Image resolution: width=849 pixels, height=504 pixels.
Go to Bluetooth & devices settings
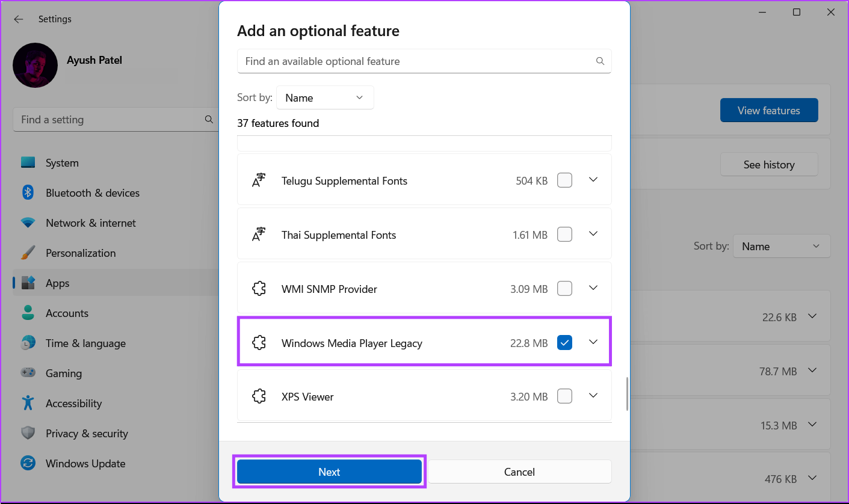point(116,193)
